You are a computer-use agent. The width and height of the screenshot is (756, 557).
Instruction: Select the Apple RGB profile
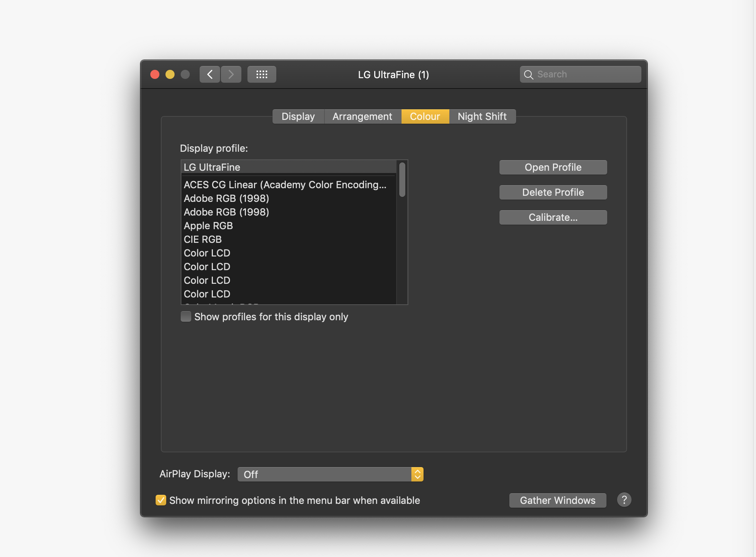[208, 226]
